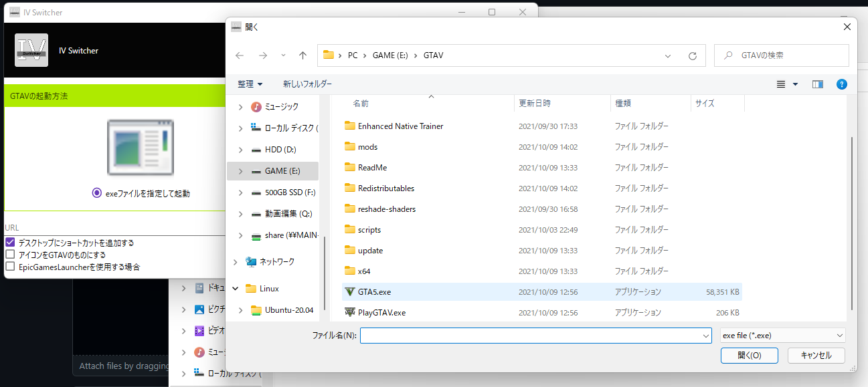Select the reshade-shaders folder icon
The height and width of the screenshot is (387, 868).
click(349, 209)
